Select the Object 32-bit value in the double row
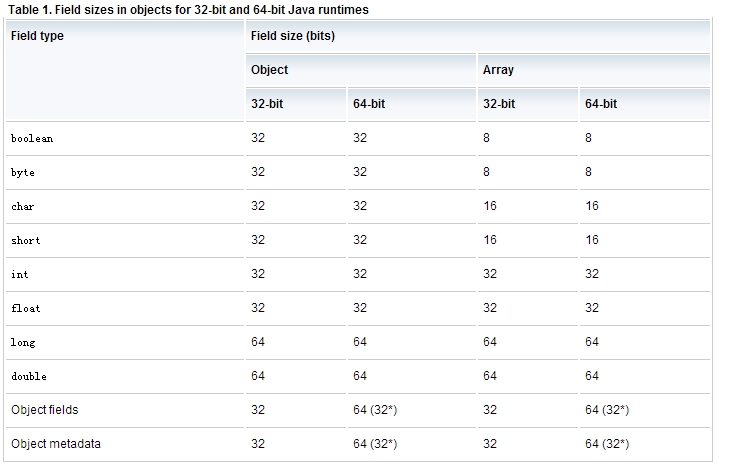747x467 pixels. coord(258,376)
